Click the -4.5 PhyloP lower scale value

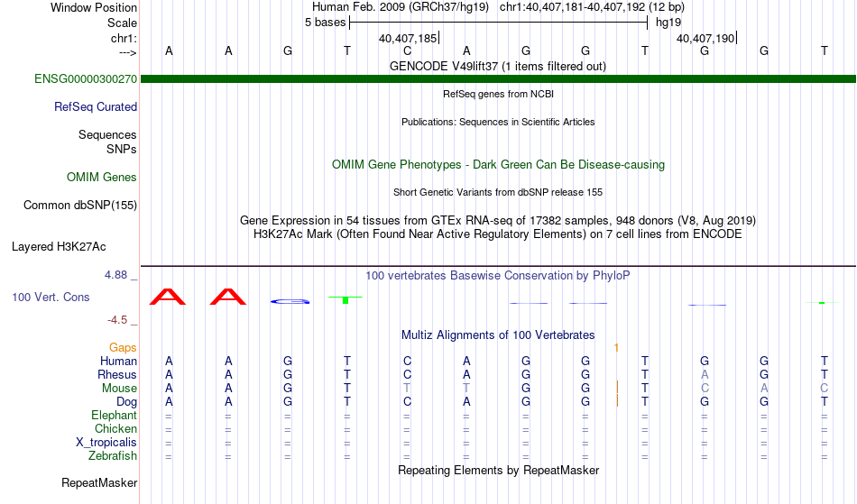point(117,320)
